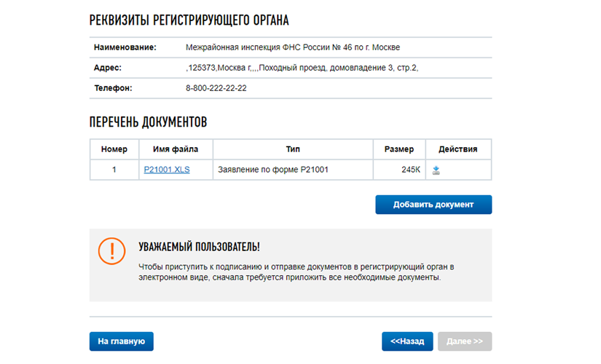Image resolution: width=601 pixels, height=364 pixels.
Task: Click the Тип column header
Action: (293, 149)
